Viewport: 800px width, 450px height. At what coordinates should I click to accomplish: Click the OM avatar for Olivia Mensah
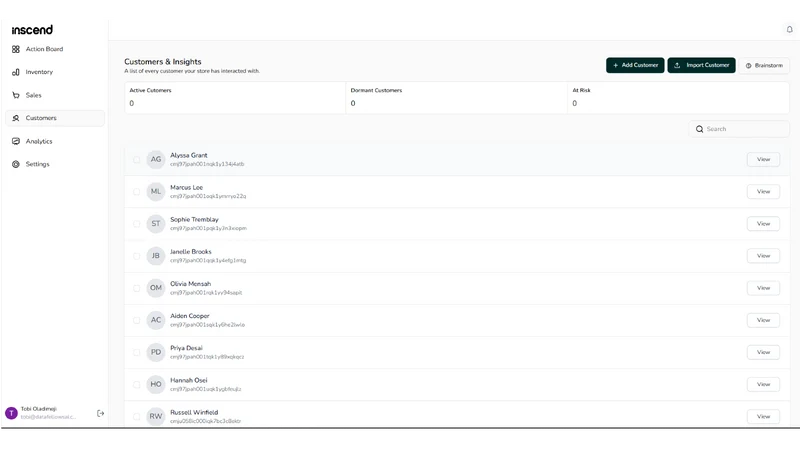[x=156, y=288]
